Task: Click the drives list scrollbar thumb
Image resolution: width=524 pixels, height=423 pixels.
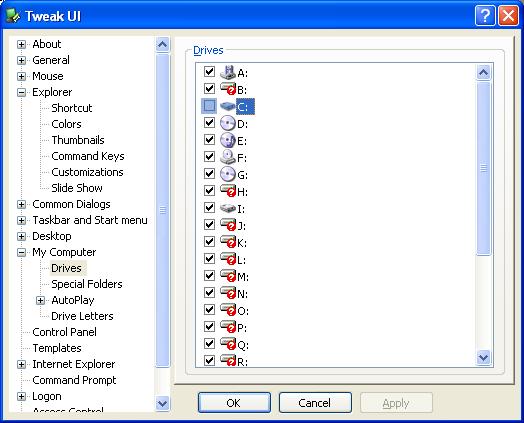Action: (484, 168)
